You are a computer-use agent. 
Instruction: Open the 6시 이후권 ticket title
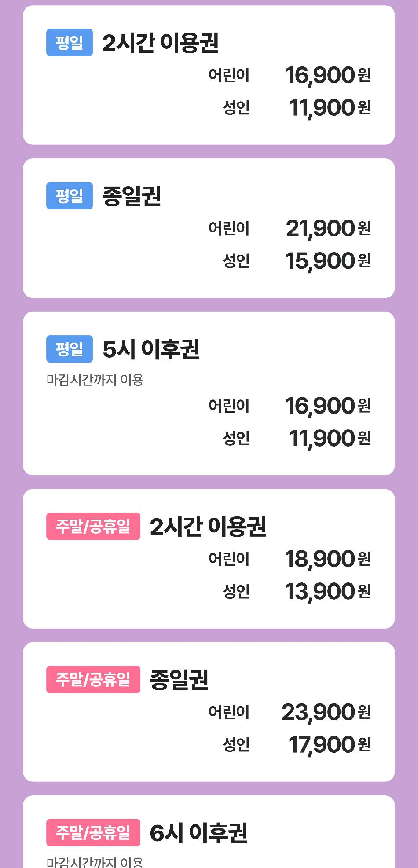198,832
